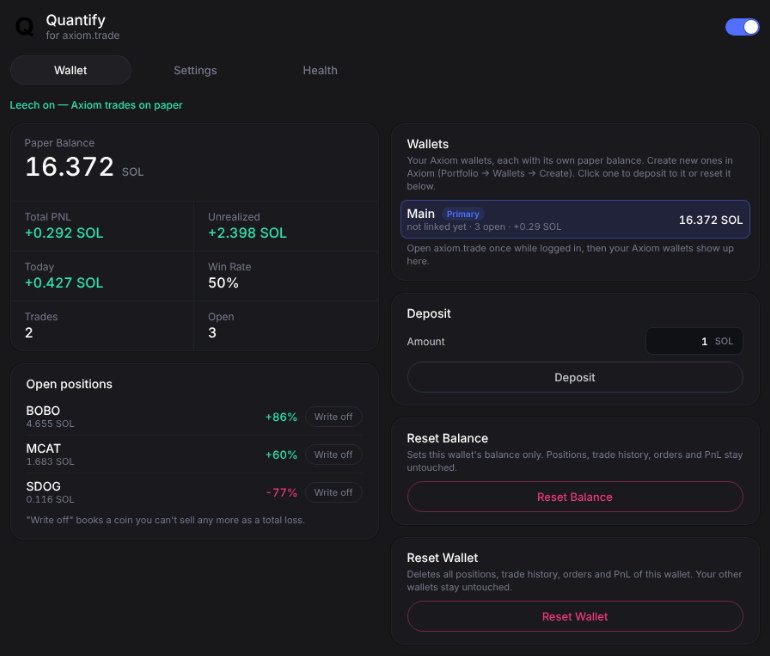Click the Wallets section heading
Screen dimensions: 770x656
pyautogui.click(x=428, y=144)
